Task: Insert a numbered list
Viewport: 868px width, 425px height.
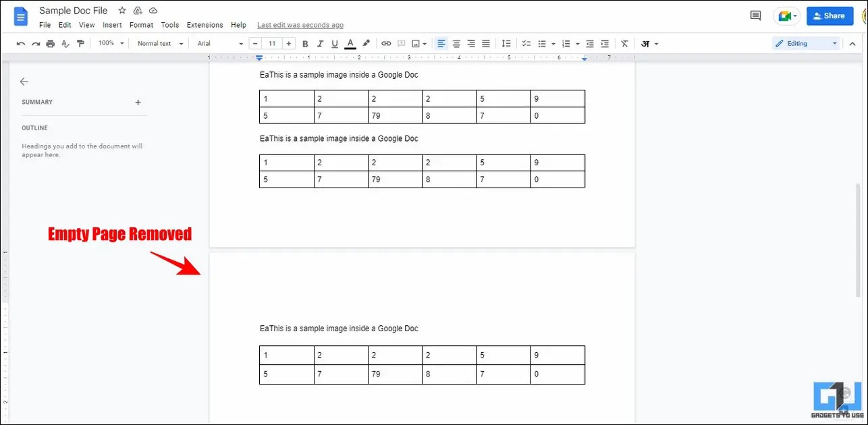Action: (x=566, y=43)
